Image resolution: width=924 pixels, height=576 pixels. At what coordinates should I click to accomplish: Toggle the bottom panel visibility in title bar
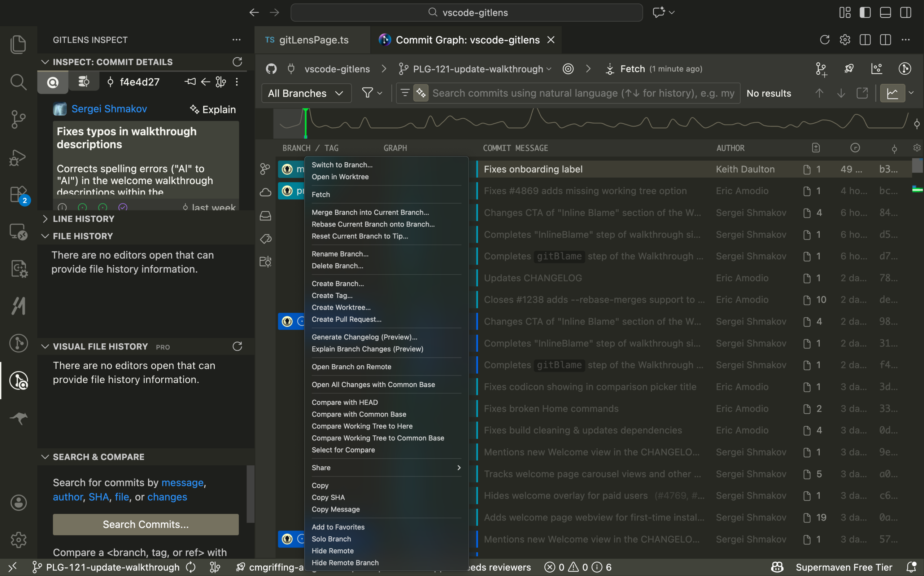coord(885,12)
